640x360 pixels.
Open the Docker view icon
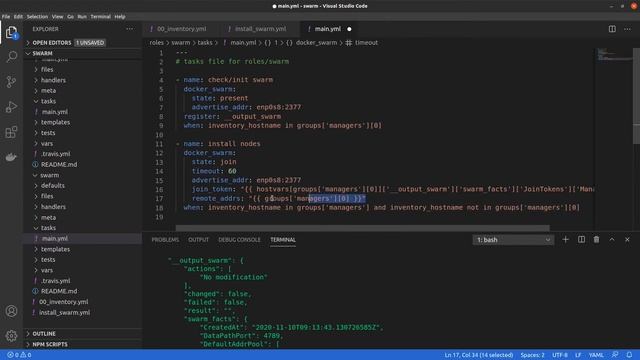click(x=11, y=157)
